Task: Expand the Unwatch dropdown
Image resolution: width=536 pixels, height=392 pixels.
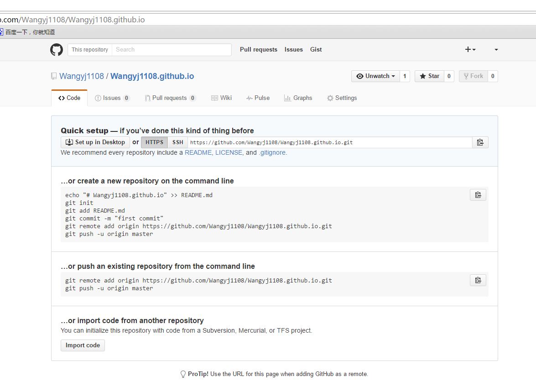Action: click(375, 76)
